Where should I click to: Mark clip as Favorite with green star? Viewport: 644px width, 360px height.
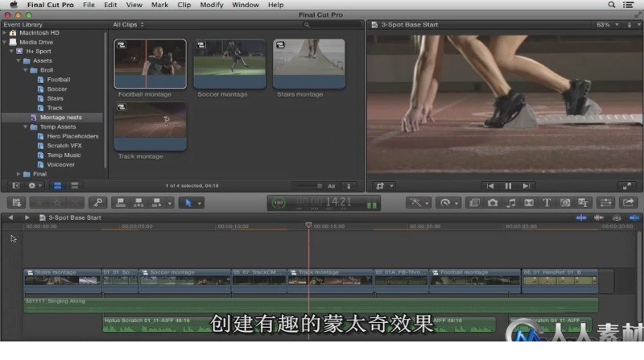(x=39, y=203)
